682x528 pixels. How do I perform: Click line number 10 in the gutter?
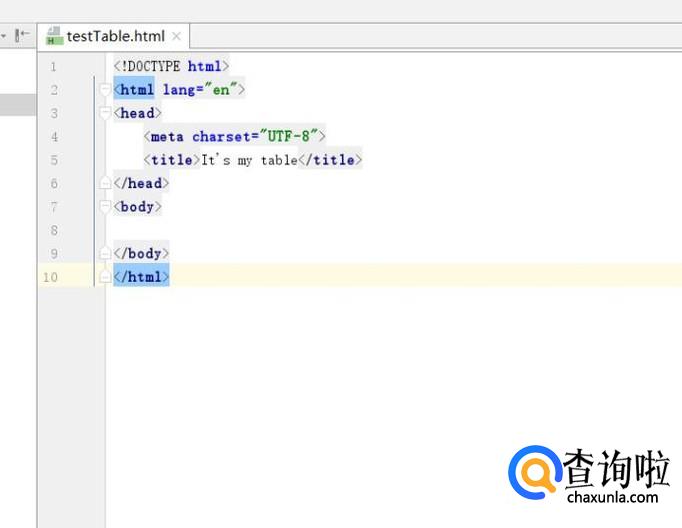click(x=50, y=277)
